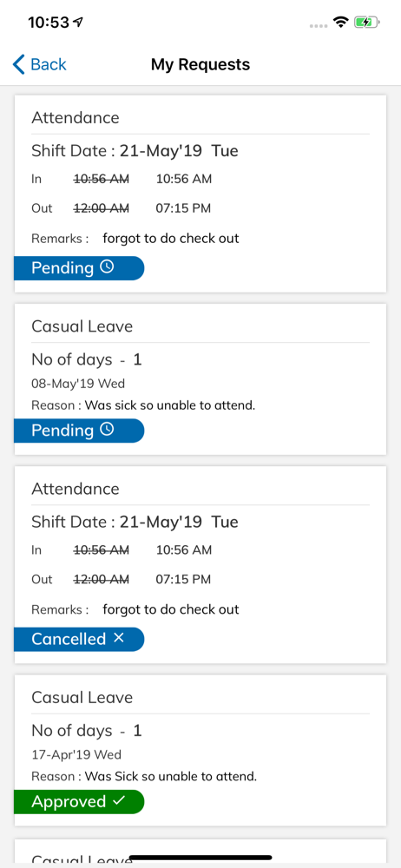Tap the checkmark icon on Approved badge

click(x=119, y=801)
